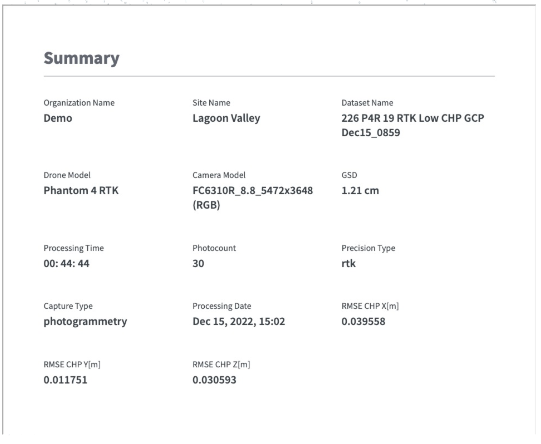Viewport: 541px width, 444px height.
Task: Click the RMSE CHP X value 0.039558
Action: point(363,322)
